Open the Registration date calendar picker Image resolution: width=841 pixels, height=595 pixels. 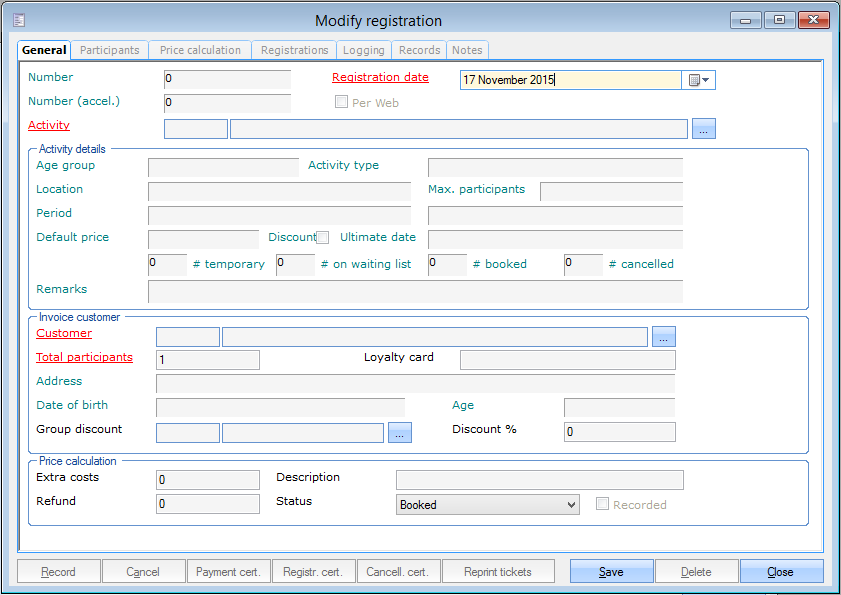[698, 81]
